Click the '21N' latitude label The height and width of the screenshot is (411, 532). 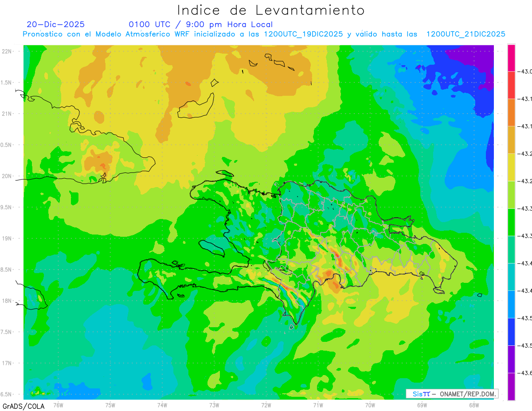tap(7, 114)
